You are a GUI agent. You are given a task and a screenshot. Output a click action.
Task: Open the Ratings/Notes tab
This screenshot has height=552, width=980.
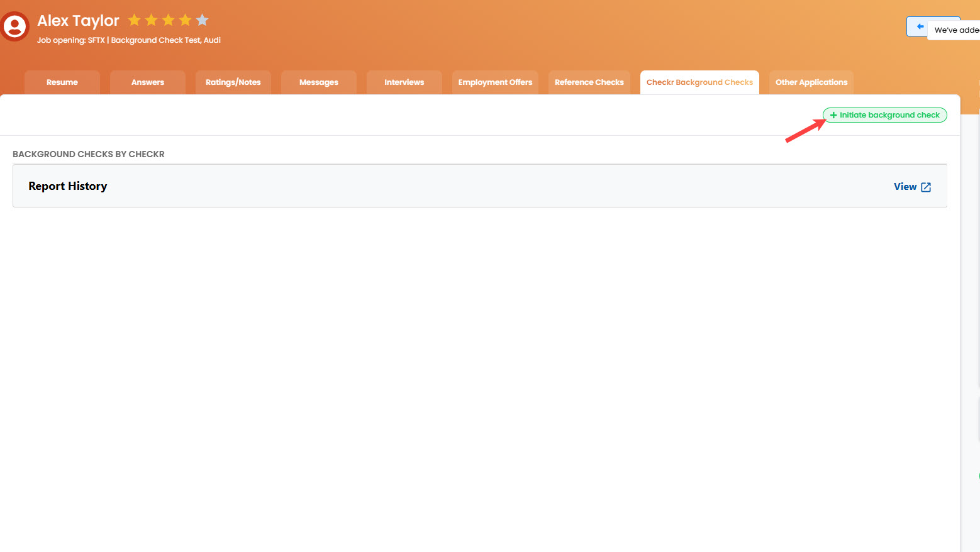coord(233,82)
